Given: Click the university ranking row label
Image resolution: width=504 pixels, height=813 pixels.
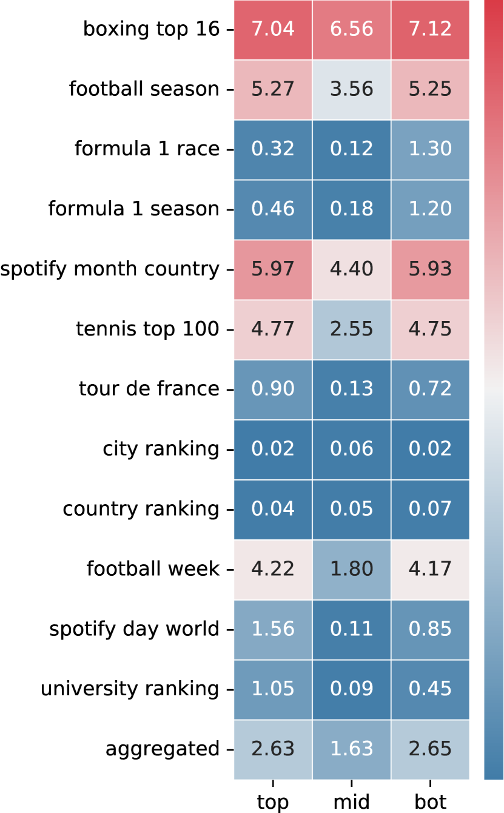Looking at the screenshot, I should coord(130,689).
